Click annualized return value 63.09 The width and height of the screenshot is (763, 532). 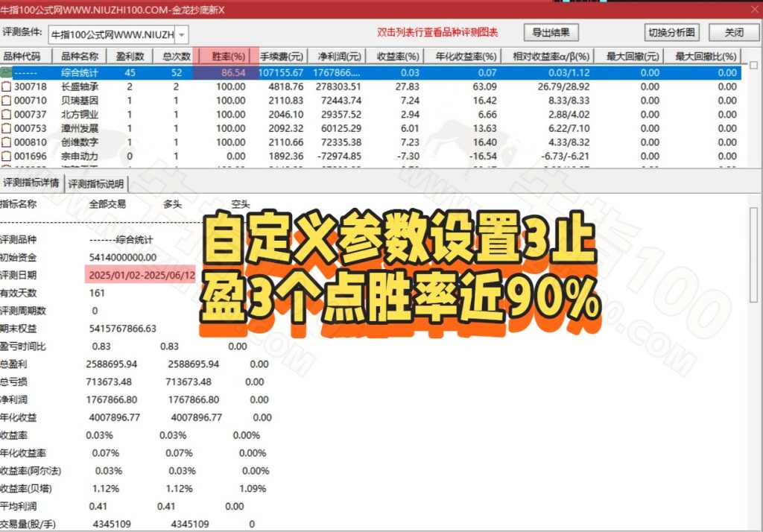pyautogui.click(x=484, y=86)
